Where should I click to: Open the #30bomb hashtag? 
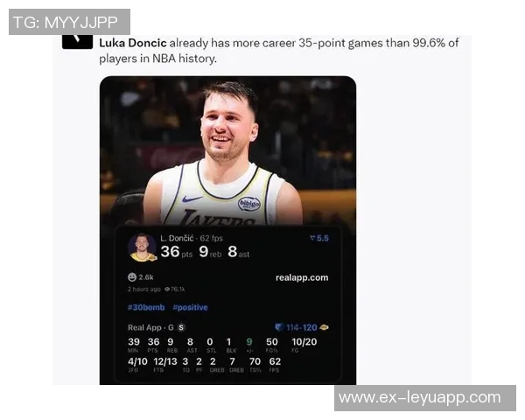click(146, 307)
